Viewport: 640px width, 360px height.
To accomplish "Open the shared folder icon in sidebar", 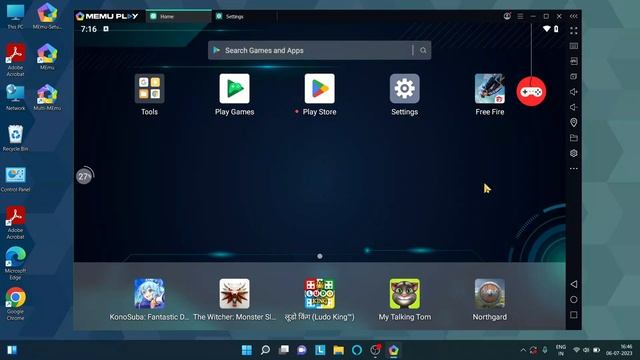I will 573,138.
